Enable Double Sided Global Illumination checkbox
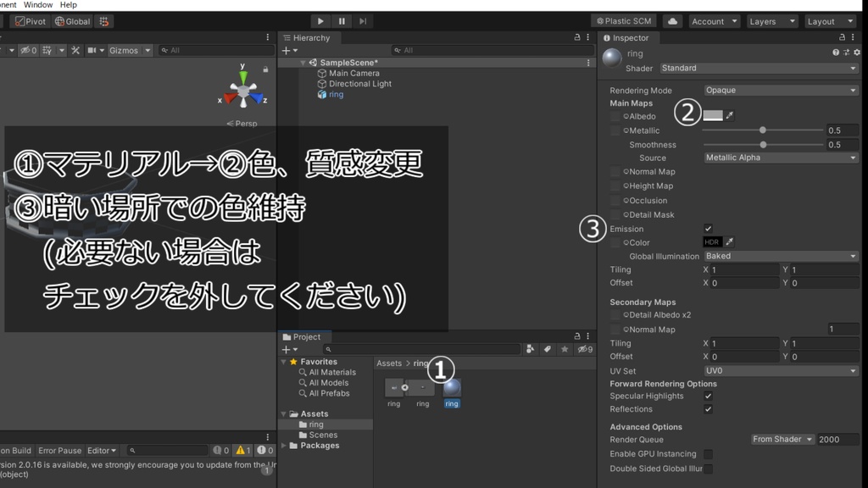The image size is (868, 488). pos(708,469)
